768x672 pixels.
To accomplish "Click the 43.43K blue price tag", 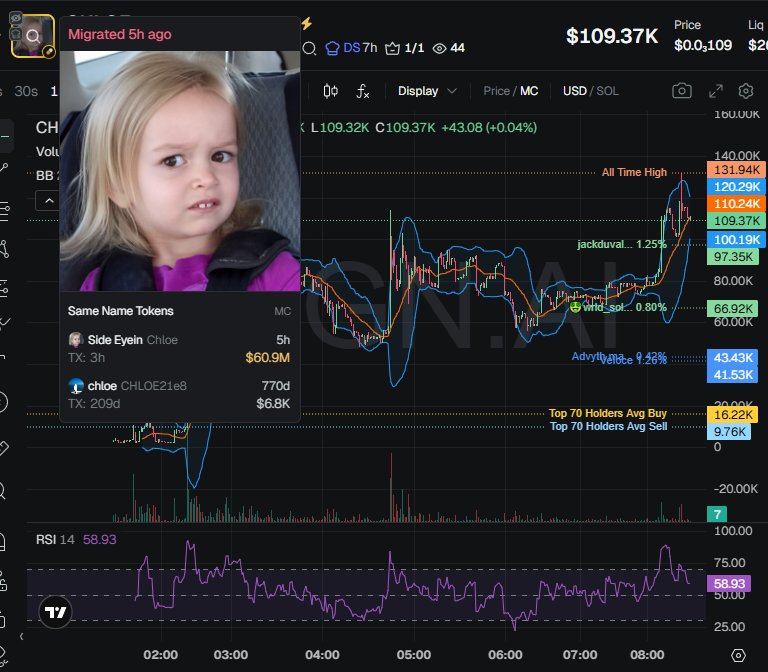I will click(733, 358).
